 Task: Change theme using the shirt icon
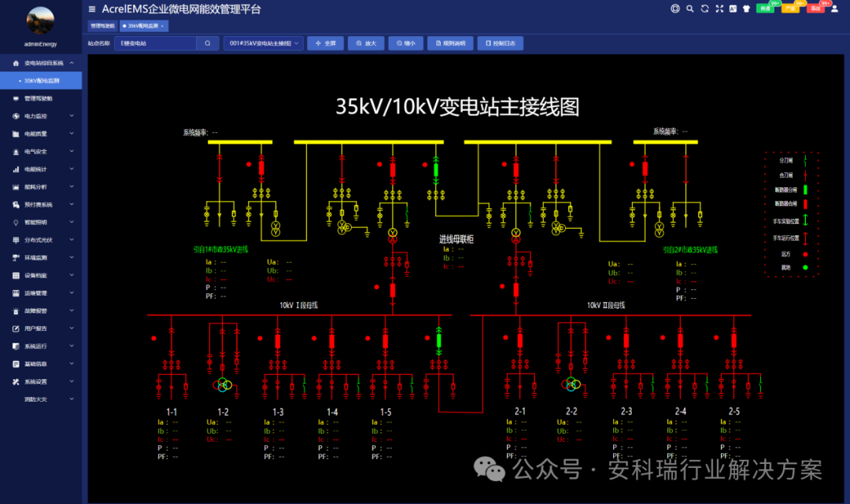(x=746, y=9)
